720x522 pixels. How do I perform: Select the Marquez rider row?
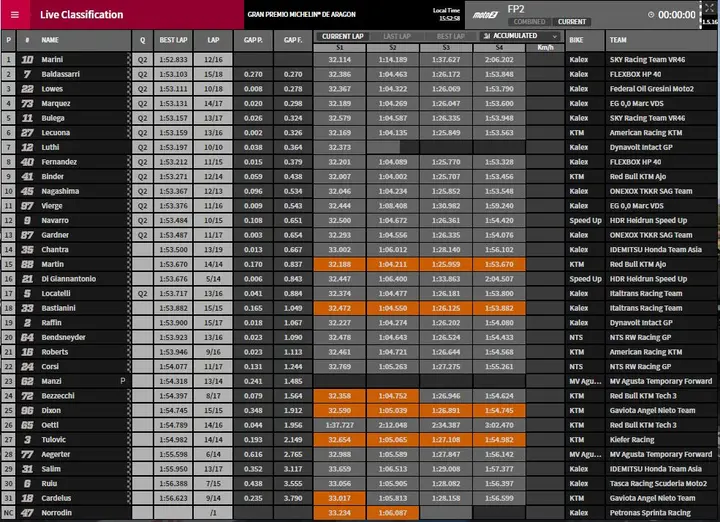pos(358,104)
